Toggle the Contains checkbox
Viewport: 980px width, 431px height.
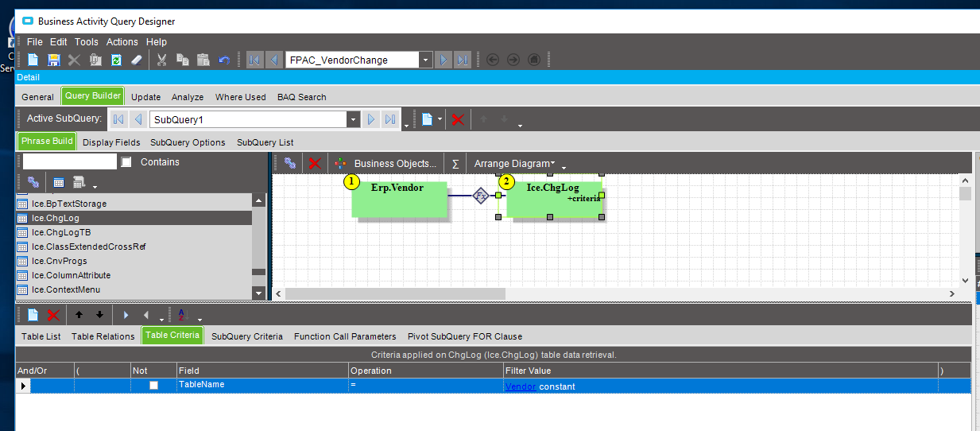click(x=126, y=161)
